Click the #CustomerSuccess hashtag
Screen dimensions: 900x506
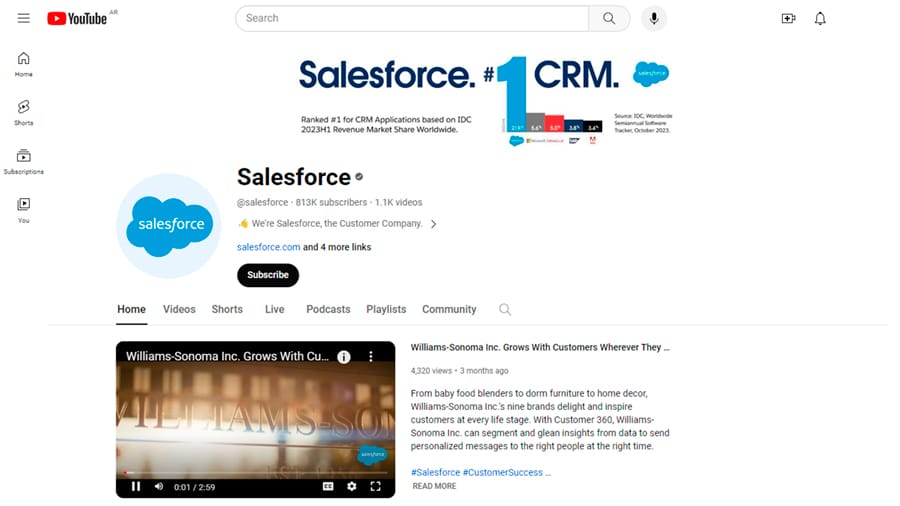[503, 473]
